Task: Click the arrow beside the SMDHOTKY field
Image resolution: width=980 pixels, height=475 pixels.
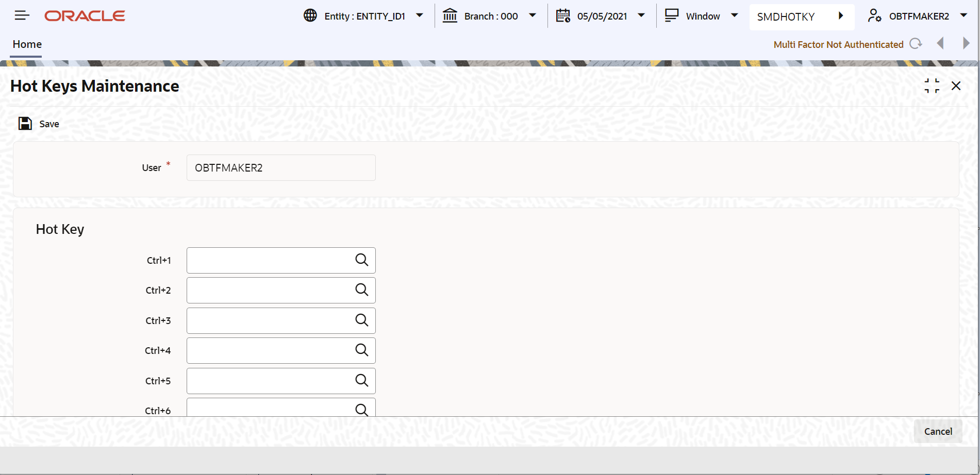Action: pyautogui.click(x=841, y=15)
